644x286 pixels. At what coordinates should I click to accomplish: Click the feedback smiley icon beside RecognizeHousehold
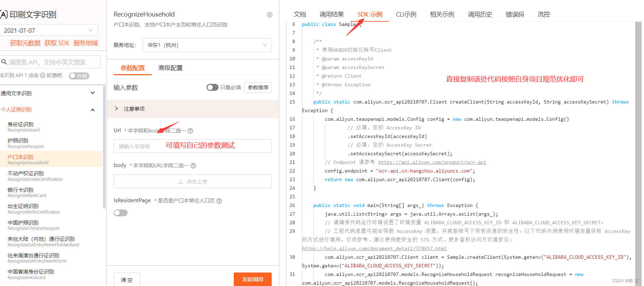pos(270,14)
